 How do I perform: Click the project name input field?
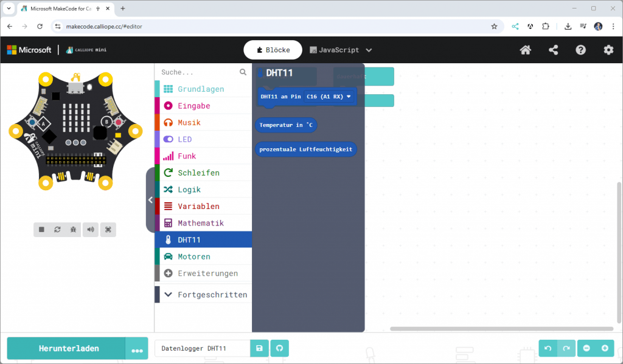click(x=203, y=348)
